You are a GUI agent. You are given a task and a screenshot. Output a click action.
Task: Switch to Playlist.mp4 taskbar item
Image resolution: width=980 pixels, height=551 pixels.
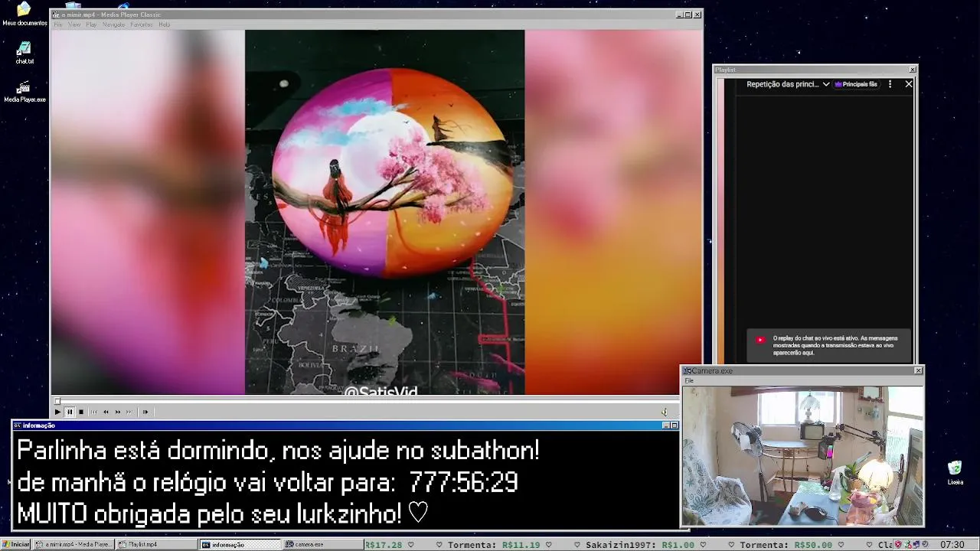(156, 544)
